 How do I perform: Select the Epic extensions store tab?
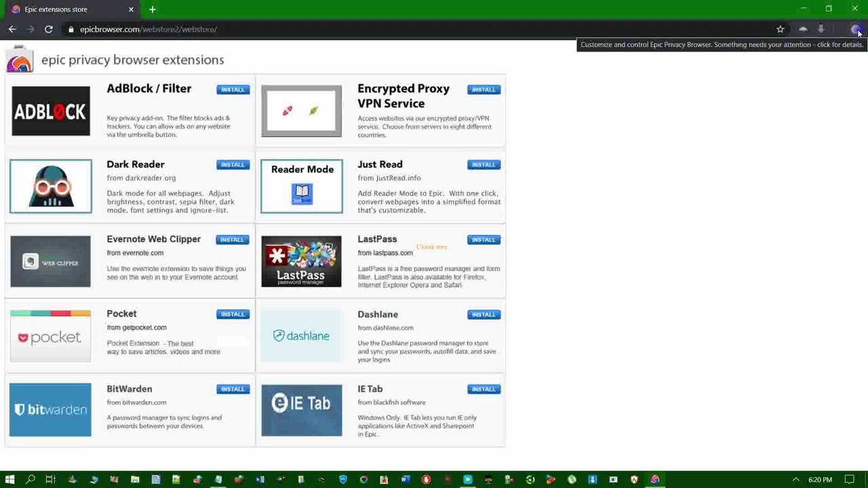tap(73, 9)
